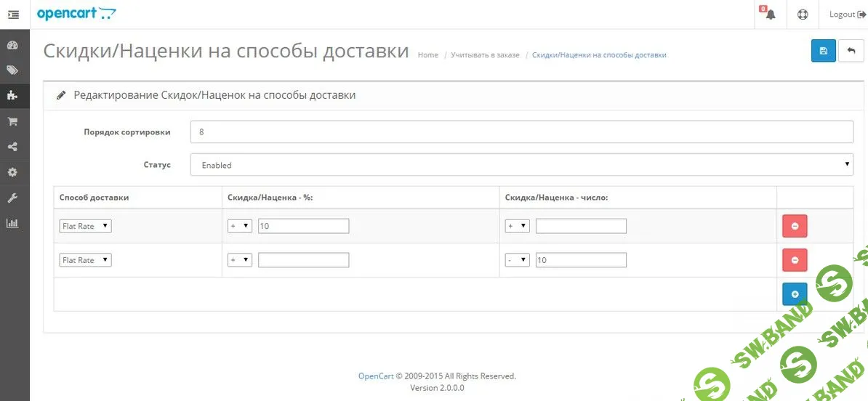Open first row number sign dropdown
The width and height of the screenshot is (868, 401).
[x=517, y=226]
